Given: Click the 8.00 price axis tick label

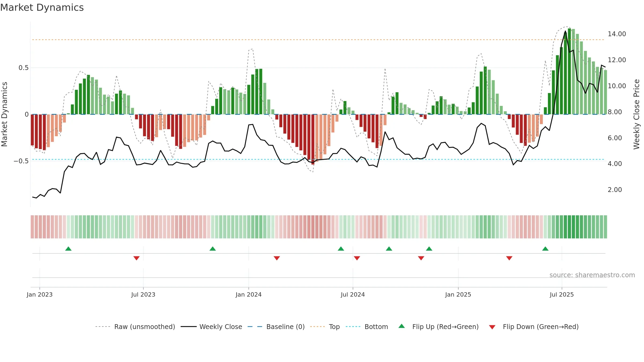Looking at the screenshot, I should pos(615,112).
